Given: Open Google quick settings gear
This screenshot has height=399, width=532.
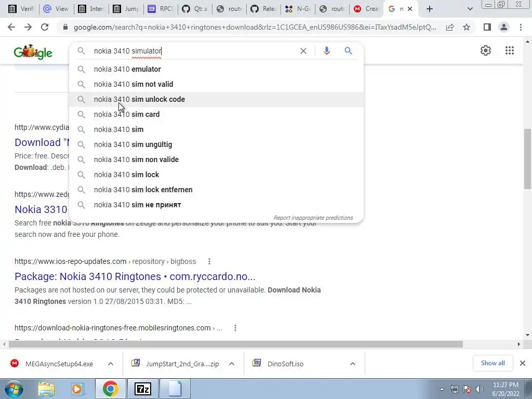Looking at the screenshot, I should point(486,50).
